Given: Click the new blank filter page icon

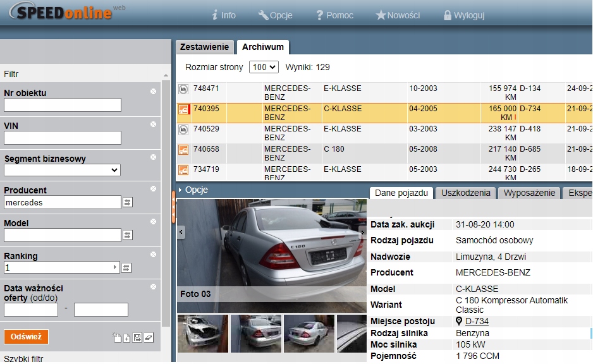Looking at the screenshot, I should click(x=116, y=338).
